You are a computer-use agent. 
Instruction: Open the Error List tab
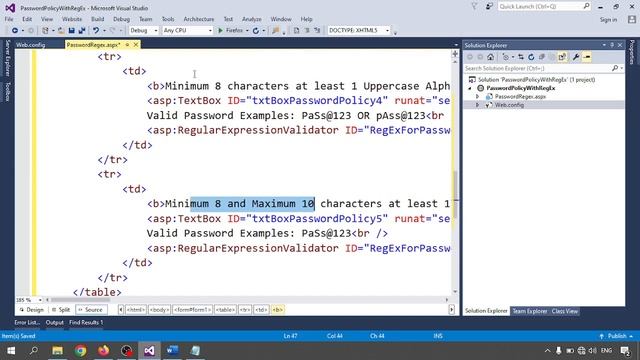27,322
